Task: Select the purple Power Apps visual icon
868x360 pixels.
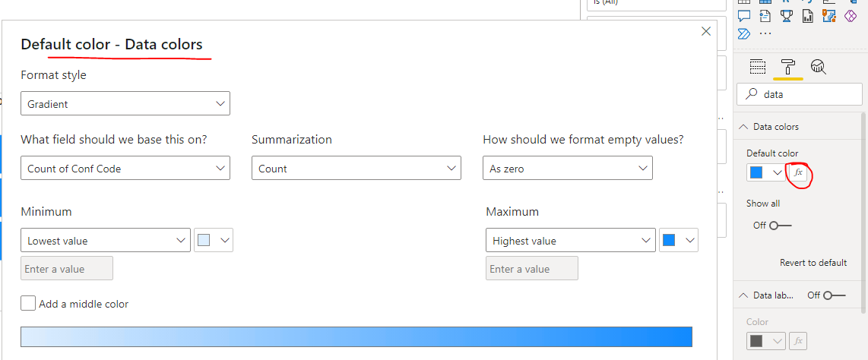Action: (x=851, y=16)
